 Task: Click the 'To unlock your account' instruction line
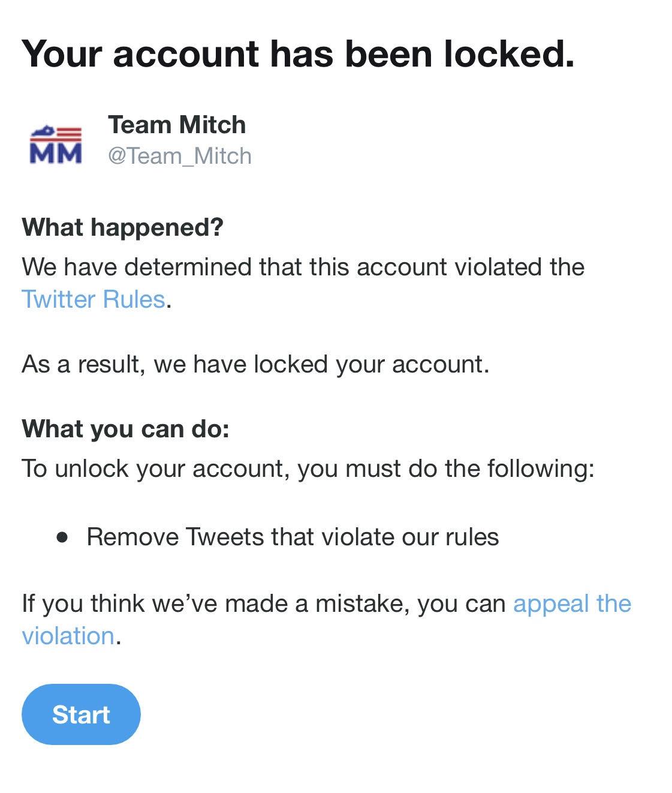coord(308,468)
